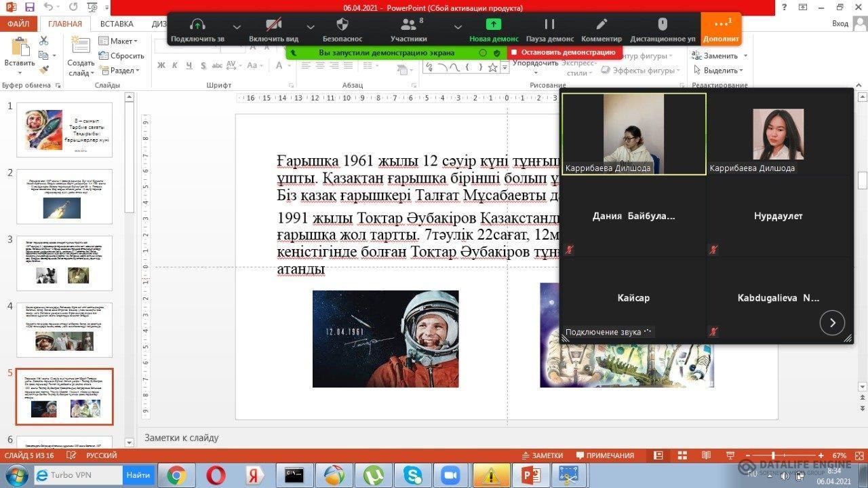Click Остановить демонстрацию to stop sharing

tap(564, 52)
